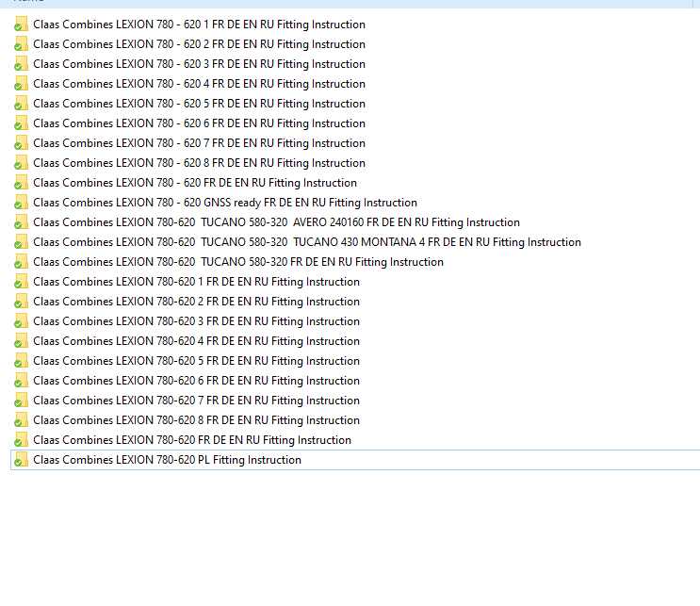Click name 'TUCANO 580-320 TUCANO 430 MONTANA 4 FR DE'
The image size is (700, 606).
[307, 241]
